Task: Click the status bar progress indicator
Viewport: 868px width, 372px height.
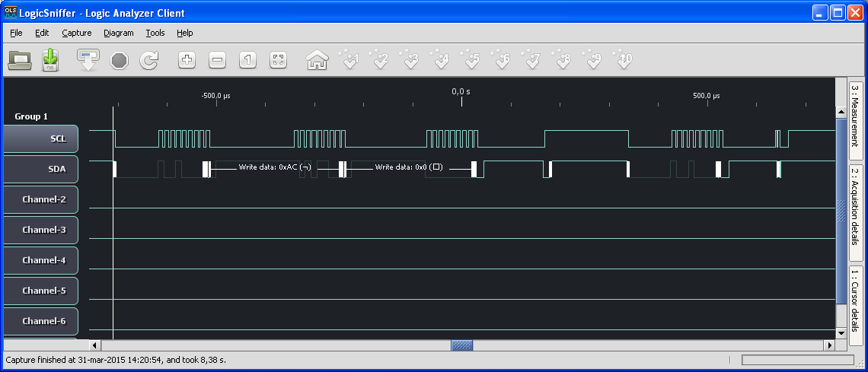Action: pyautogui.click(x=798, y=360)
